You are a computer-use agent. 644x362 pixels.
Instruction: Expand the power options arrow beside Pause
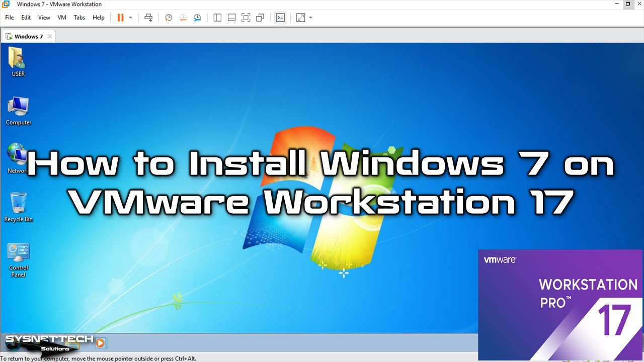click(x=130, y=18)
